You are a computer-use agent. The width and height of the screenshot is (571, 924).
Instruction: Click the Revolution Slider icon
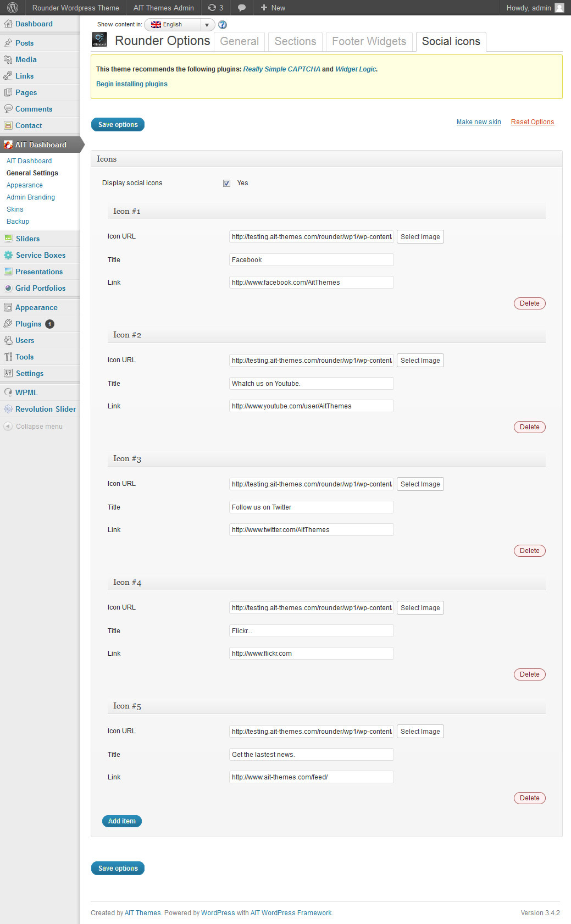pyautogui.click(x=8, y=409)
